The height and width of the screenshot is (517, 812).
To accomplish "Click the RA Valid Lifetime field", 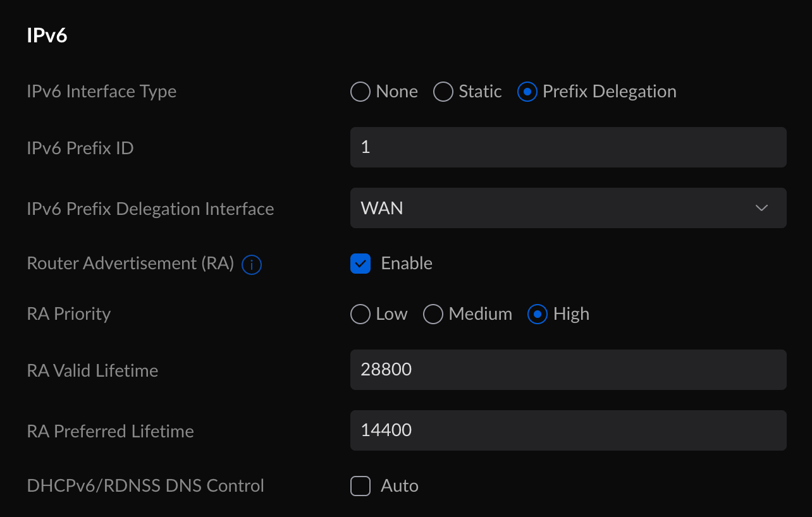I will click(568, 369).
